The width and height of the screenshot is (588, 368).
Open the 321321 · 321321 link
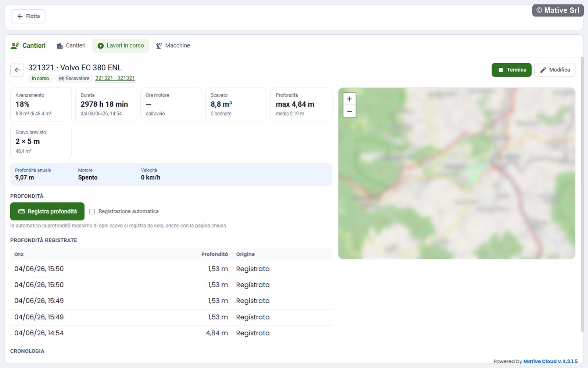(x=115, y=78)
